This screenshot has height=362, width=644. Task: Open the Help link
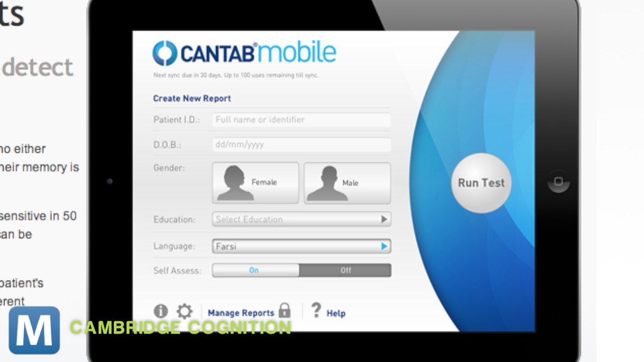click(336, 313)
